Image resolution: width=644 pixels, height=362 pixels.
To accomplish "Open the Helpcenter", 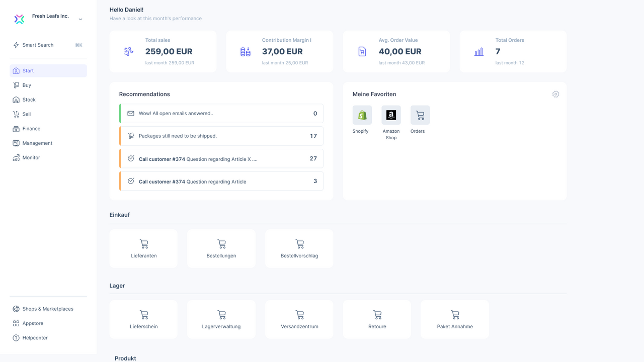I will pyautogui.click(x=33, y=337).
